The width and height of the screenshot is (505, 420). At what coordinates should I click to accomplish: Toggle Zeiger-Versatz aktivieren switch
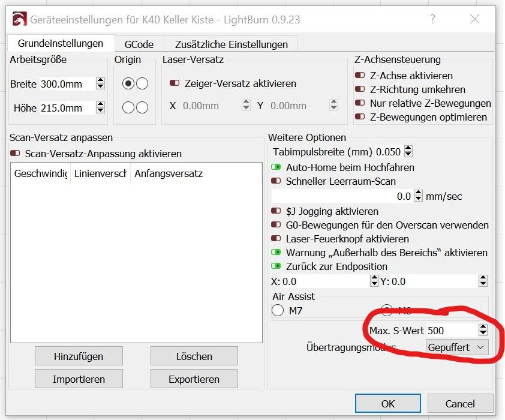pyautogui.click(x=175, y=83)
